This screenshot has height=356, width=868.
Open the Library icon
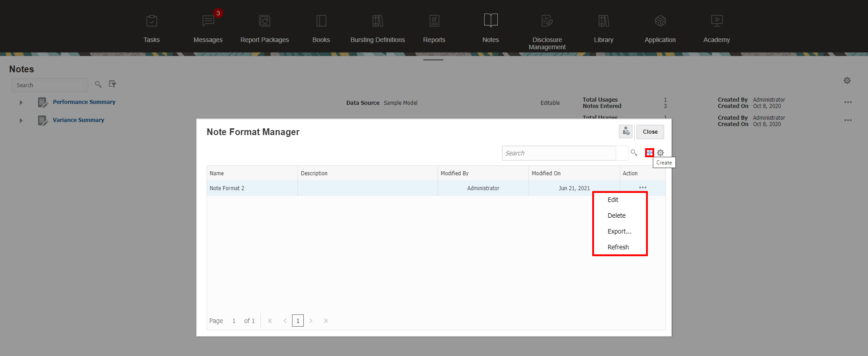point(604,21)
